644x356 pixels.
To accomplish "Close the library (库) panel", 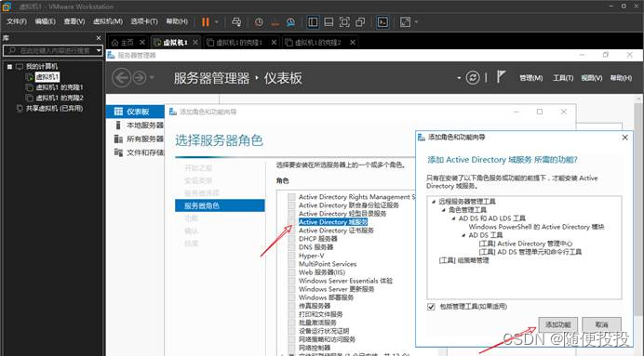I will pyautogui.click(x=99, y=38).
